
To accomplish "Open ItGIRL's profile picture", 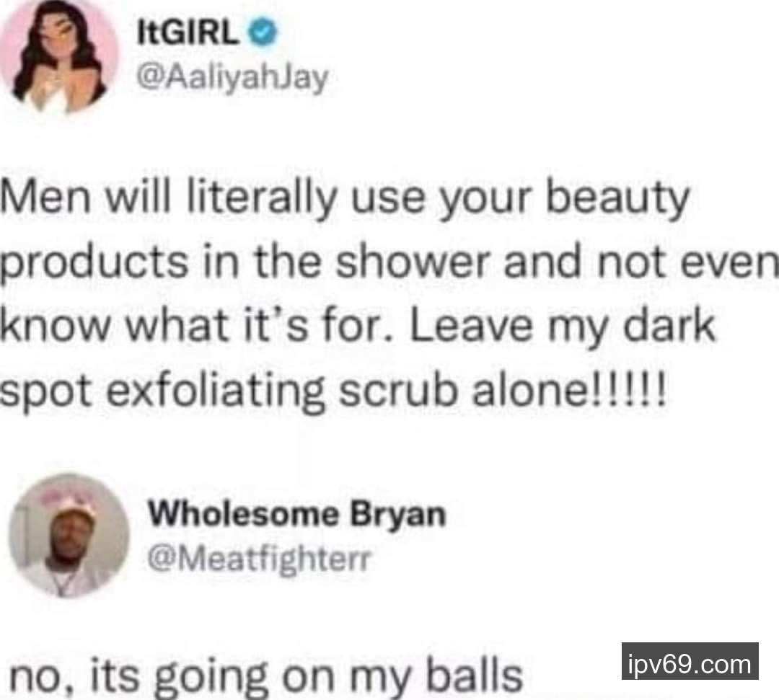I will [x=58, y=55].
